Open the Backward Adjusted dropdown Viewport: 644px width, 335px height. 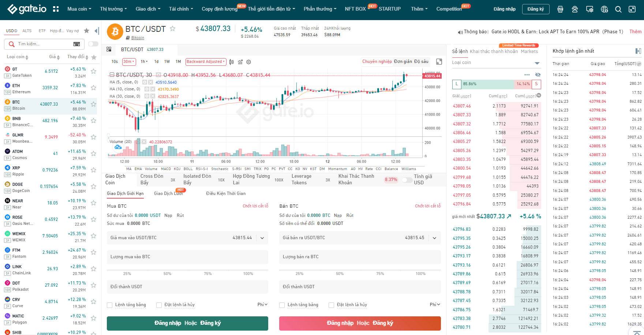(206, 62)
